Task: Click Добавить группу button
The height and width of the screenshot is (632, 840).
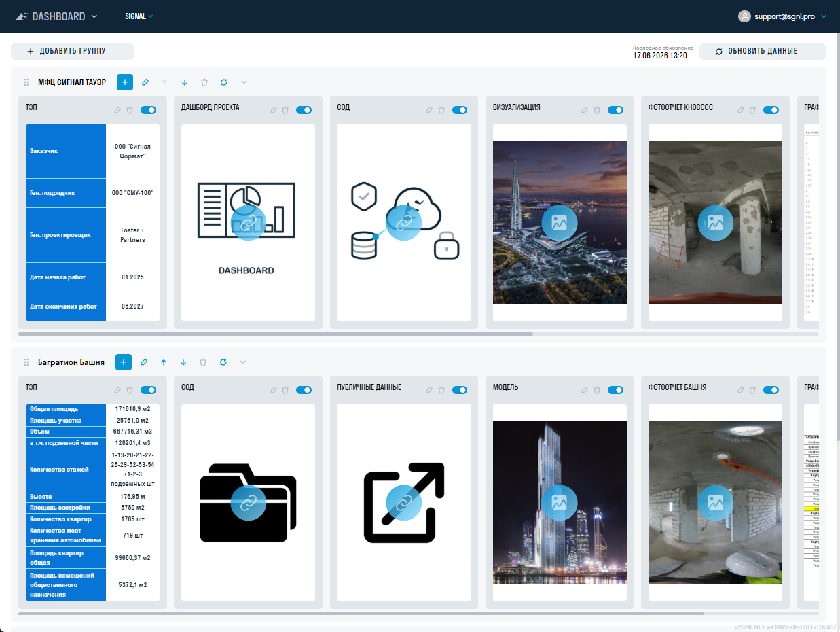Action: pos(72,51)
